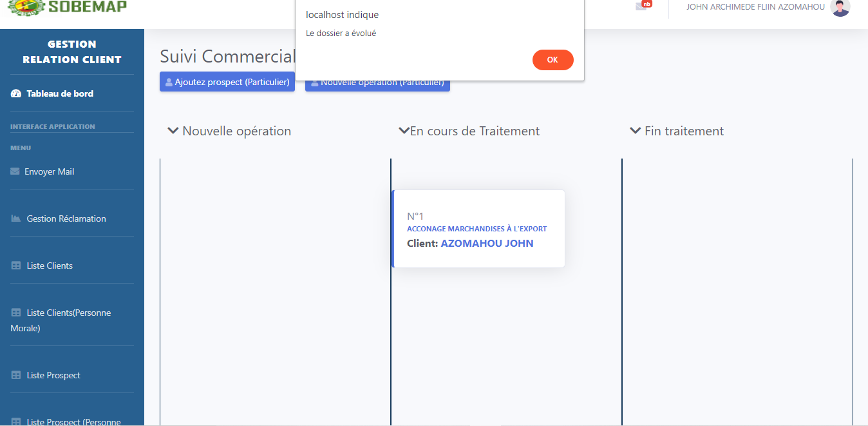Click the table icon beside Liste Clients
The height and width of the screenshot is (426, 868).
pos(16,266)
